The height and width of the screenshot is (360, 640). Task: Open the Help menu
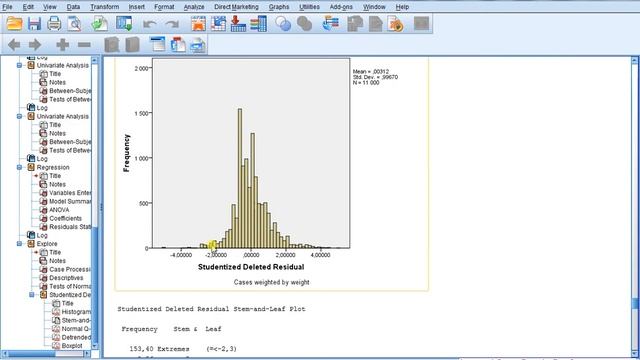tap(402, 7)
